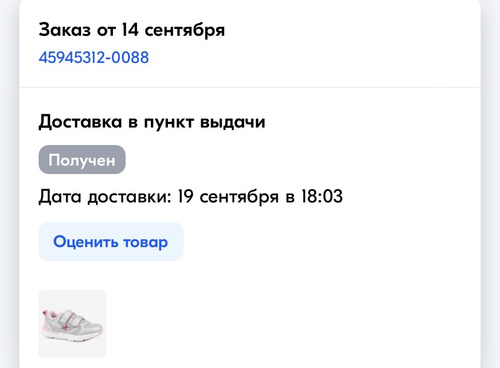This screenshot has height=368, width=500.
Task: Click the word Заказ in the heading
Action: [65, 30]
